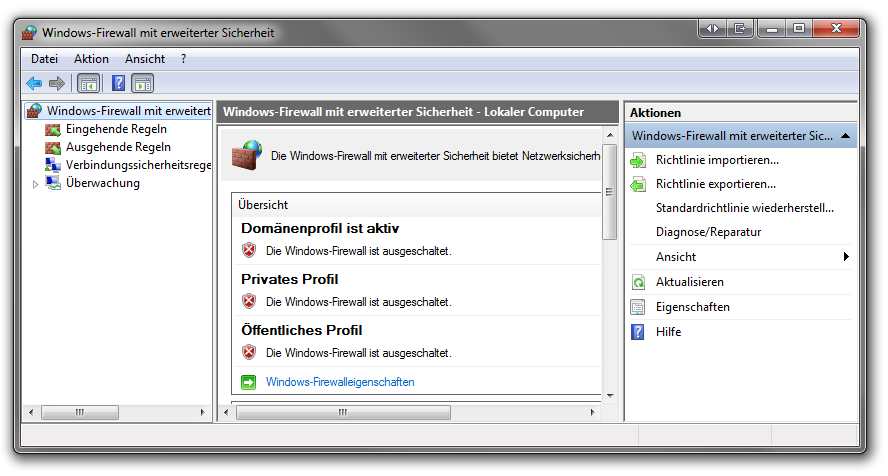This screenshot has height=476, width=888.
Task: Click the blue help toolbar icon
Action: pyautogui.click(x=118, y=83)
